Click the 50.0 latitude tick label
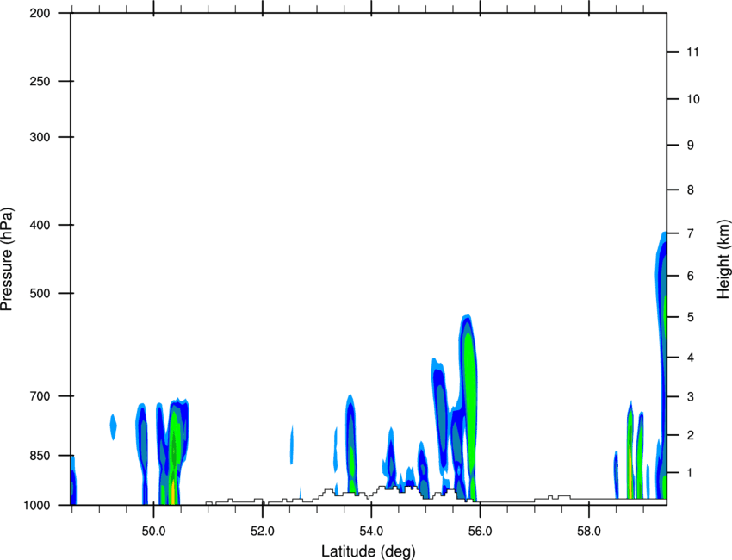Image resolution: width=732 pixels, height=560 pixels. point(153,532)
